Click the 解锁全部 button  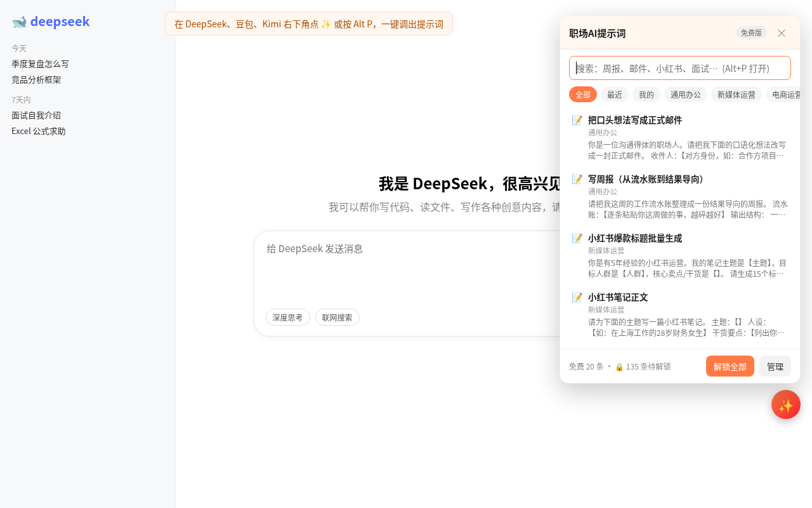coord(730,366)
